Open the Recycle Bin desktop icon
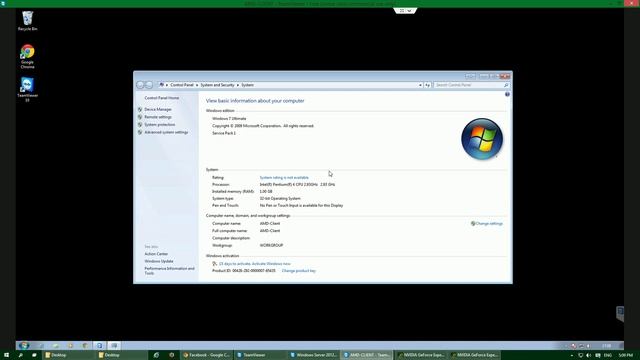This screenshot has width=640, height=360. (x=27, y=21)
